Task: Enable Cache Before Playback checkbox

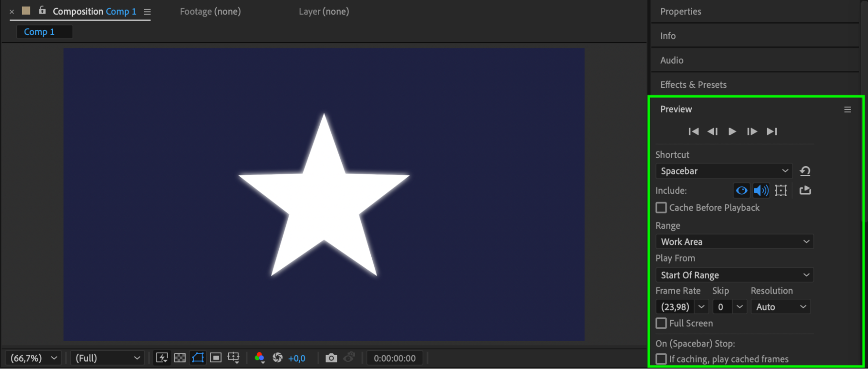Action: (x=661, y=208)
